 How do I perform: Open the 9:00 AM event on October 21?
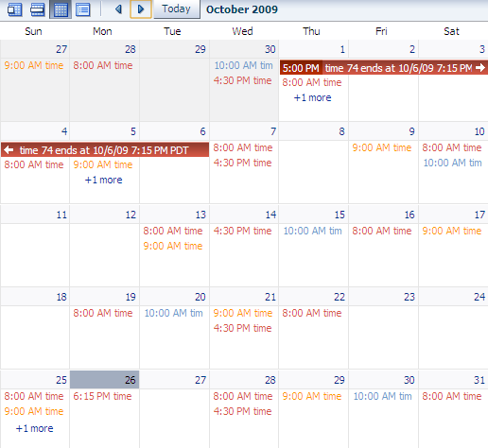tap(243, 313)
